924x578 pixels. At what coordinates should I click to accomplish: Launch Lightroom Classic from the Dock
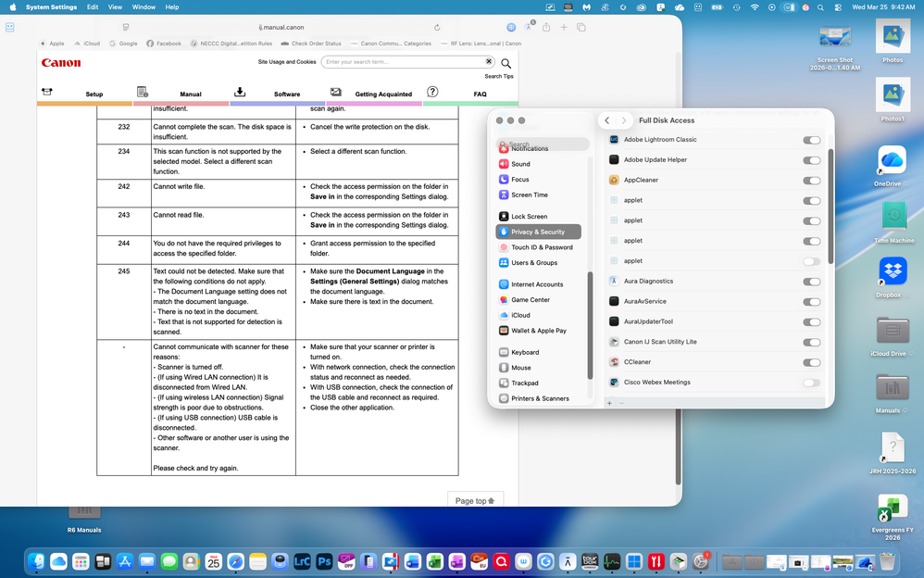click(303, 561)
